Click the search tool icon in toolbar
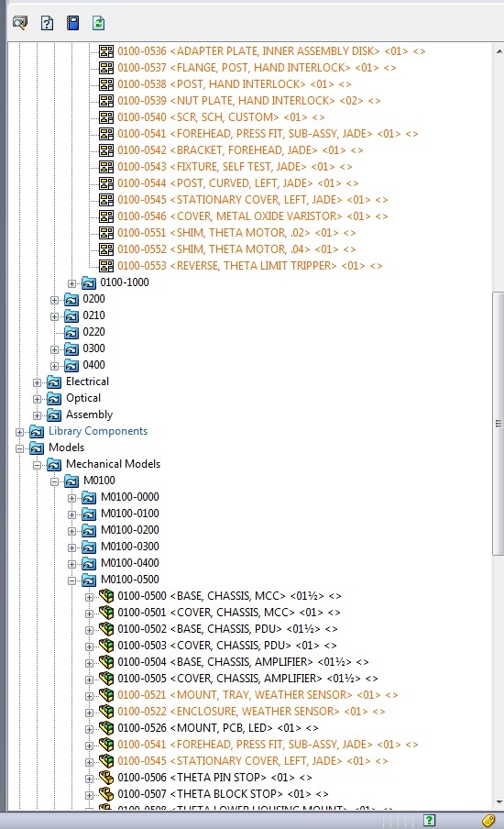 (20, 23)
